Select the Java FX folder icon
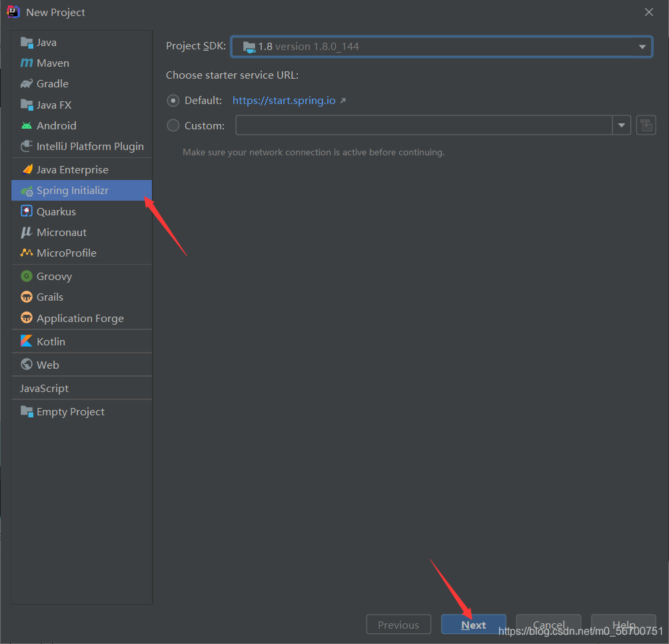This screenshot has width=669, height=644. click(x=27, y=105)
